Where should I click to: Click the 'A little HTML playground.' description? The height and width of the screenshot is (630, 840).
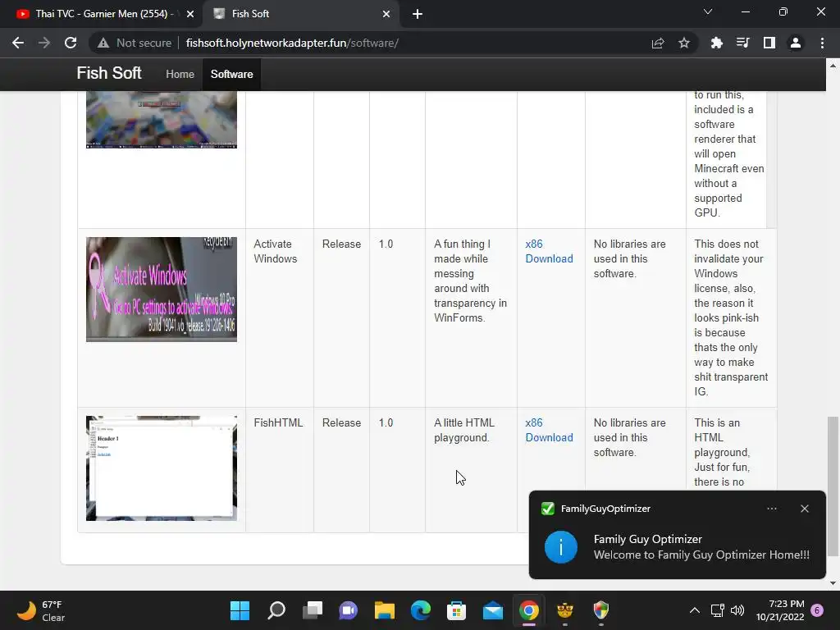[464, 430]
